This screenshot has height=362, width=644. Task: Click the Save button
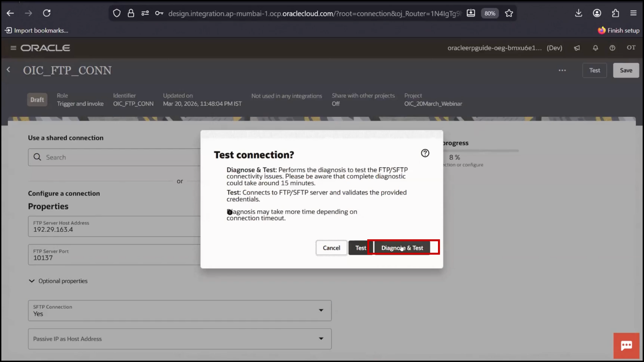tap(626, 70)
